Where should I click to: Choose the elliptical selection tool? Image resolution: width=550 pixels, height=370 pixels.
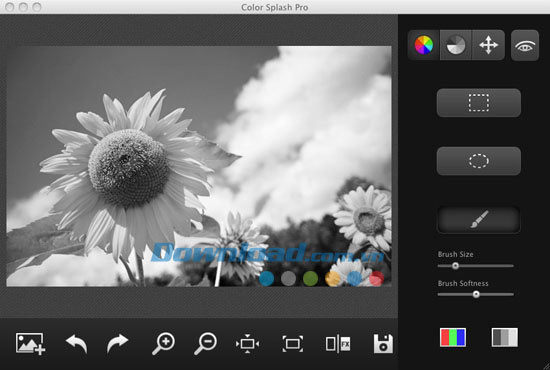tap(478, 161)
